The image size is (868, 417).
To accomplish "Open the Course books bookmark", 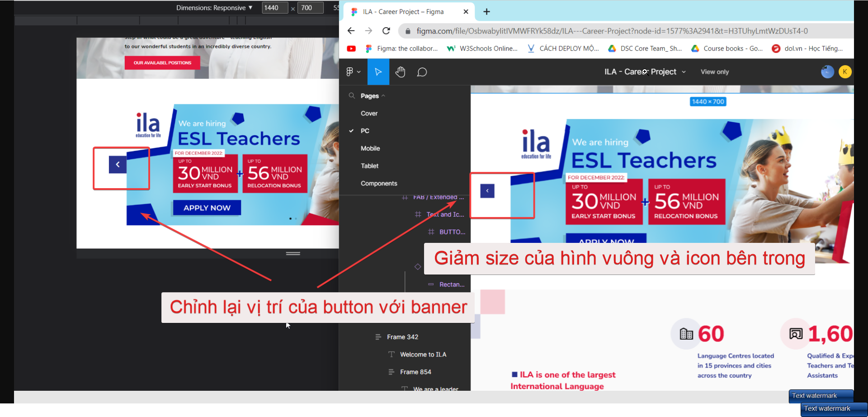I will click(x=727, y=48).
